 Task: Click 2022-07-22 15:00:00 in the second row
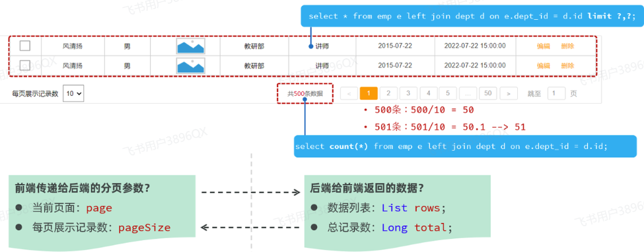click(x=475, y=65)
